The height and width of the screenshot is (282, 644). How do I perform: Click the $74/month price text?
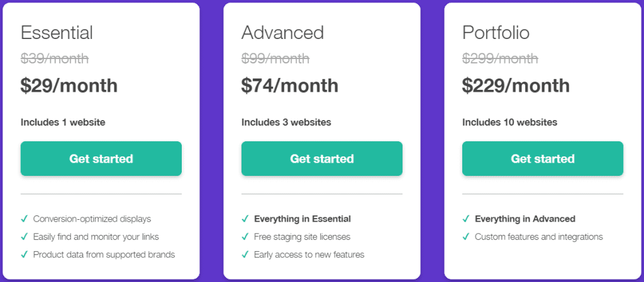(290, 85)
